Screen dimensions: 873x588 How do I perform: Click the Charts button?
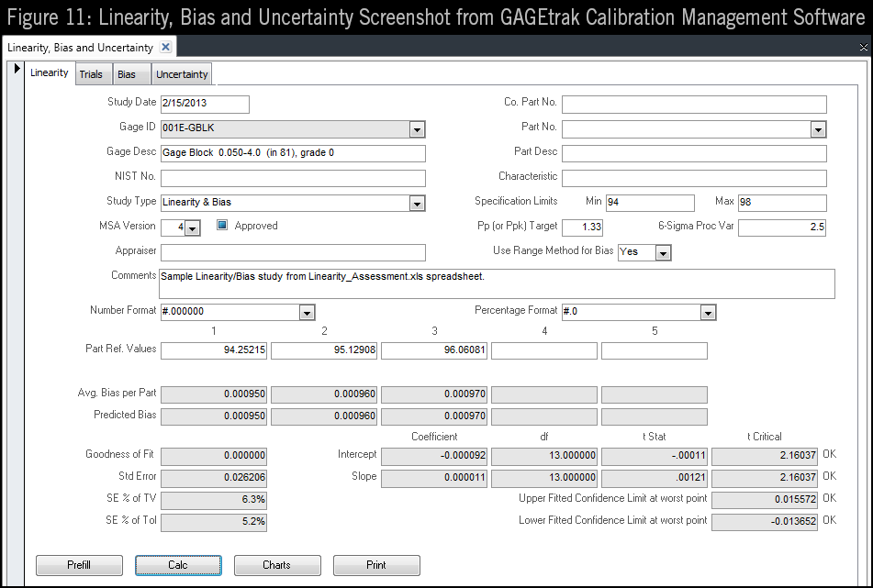coord(277,565)
